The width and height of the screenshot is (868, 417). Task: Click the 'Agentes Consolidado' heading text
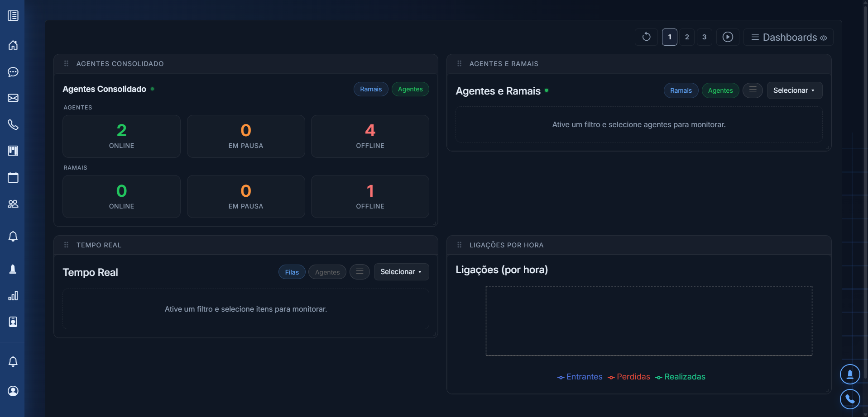point(104,89)
